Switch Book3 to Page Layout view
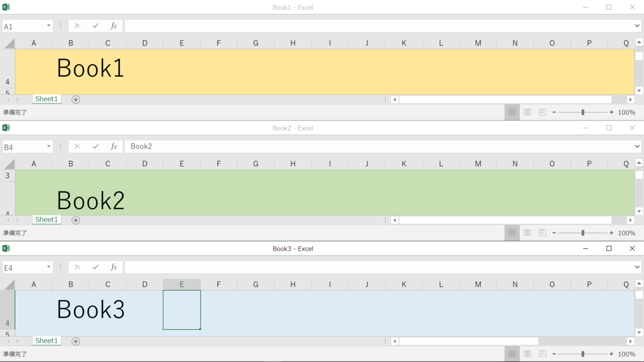Viewport: 644px width, 362px height. coord(528,354)
